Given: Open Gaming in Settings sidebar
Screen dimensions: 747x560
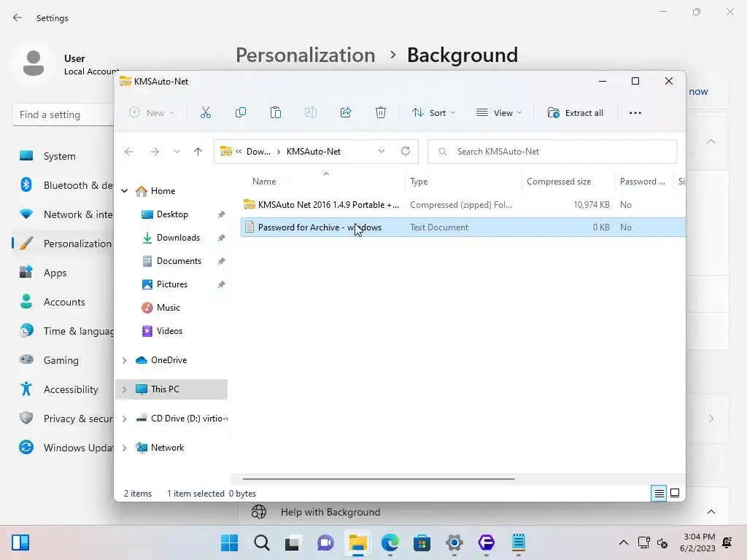Looking at the screenshot, I should click(61, 360).
